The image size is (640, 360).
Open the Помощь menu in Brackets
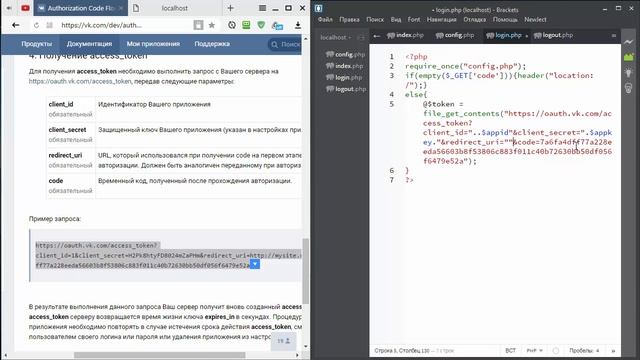coord(505,20)
